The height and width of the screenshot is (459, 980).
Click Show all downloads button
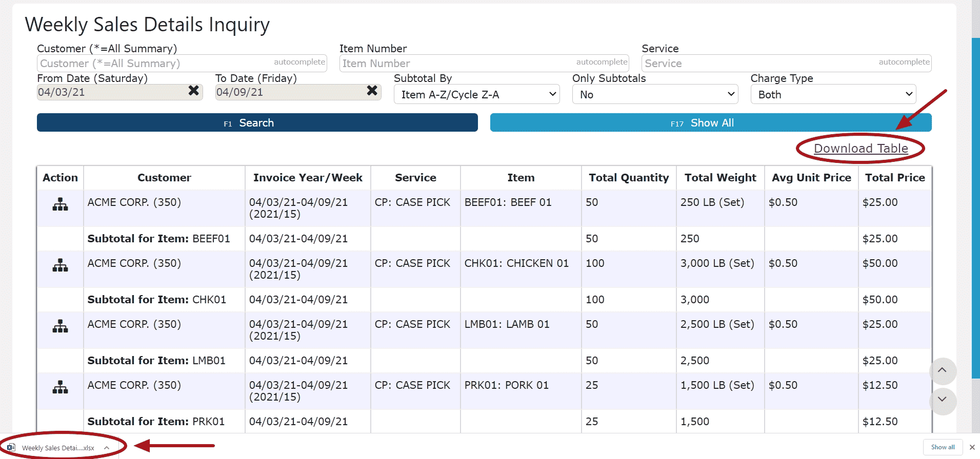[x=943, y=447]
